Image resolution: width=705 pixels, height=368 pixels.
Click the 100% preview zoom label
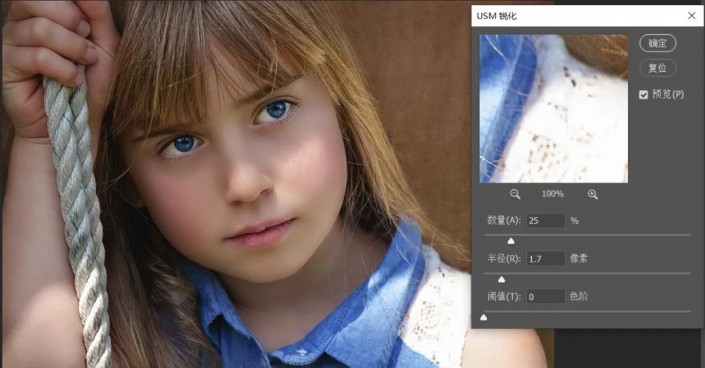click(553, 194)
